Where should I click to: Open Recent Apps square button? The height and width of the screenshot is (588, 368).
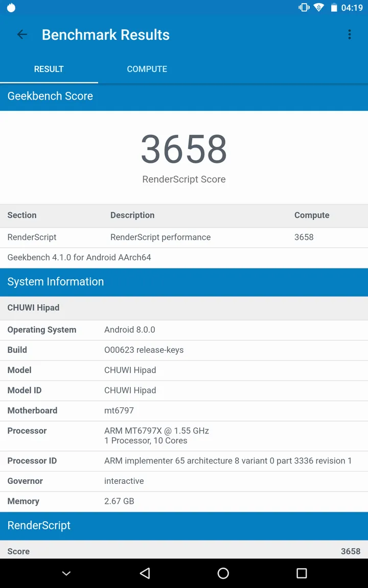[x=302, y=573]
